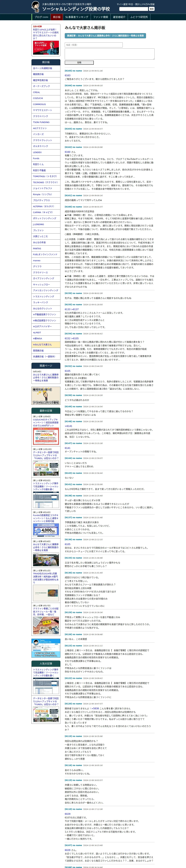Open 11月13日 FUNDI data center article link
This screenshot has width=186, height=868.
(x=46, y=455)
